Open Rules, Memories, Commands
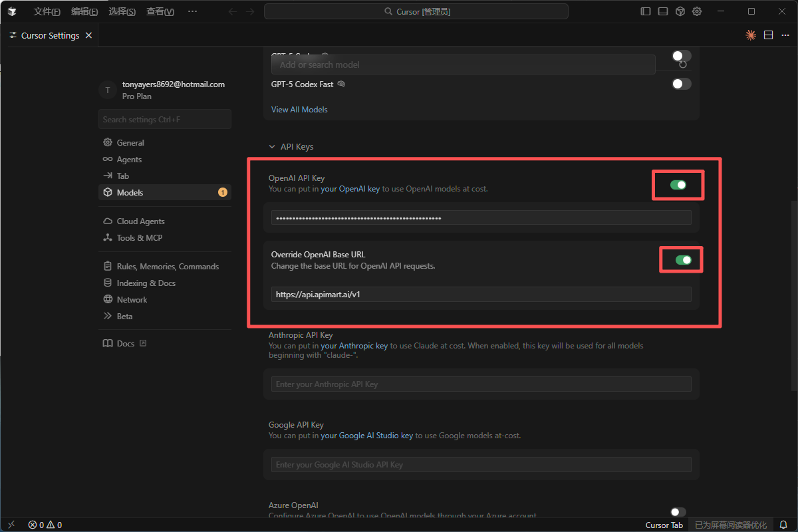 pyautogui.click(x=165, y=266)
